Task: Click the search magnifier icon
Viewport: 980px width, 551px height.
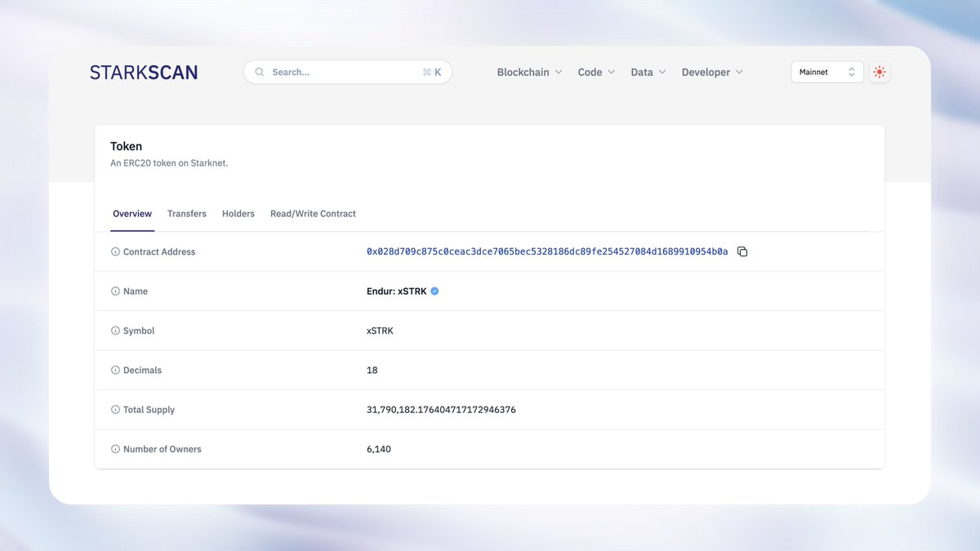Action: click(260, 72)
